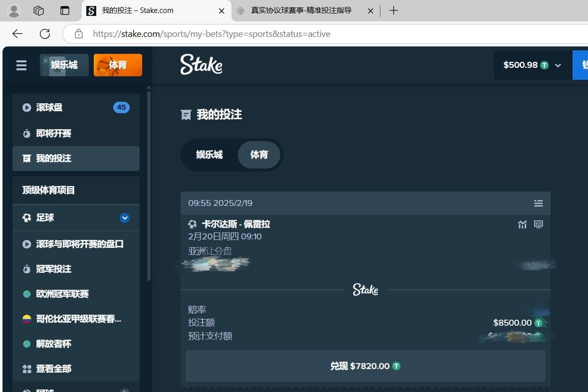Click the stopwatch icon beside 冠军投注
This screenshot has height=392, width=588.
pos(26,269)
